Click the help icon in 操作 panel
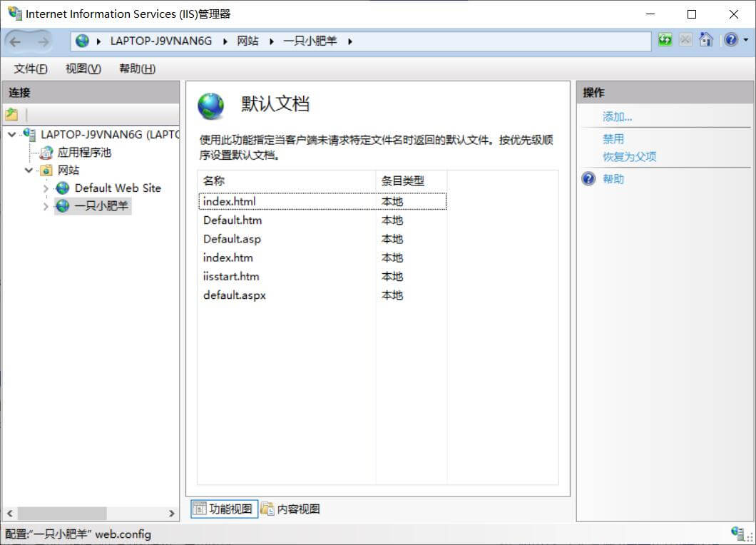 point(588,179)
